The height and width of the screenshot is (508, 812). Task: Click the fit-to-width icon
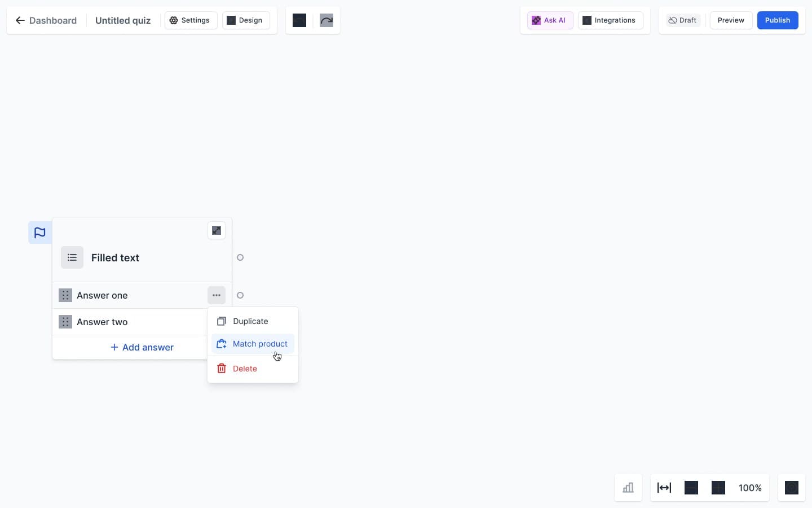(664, 488)
